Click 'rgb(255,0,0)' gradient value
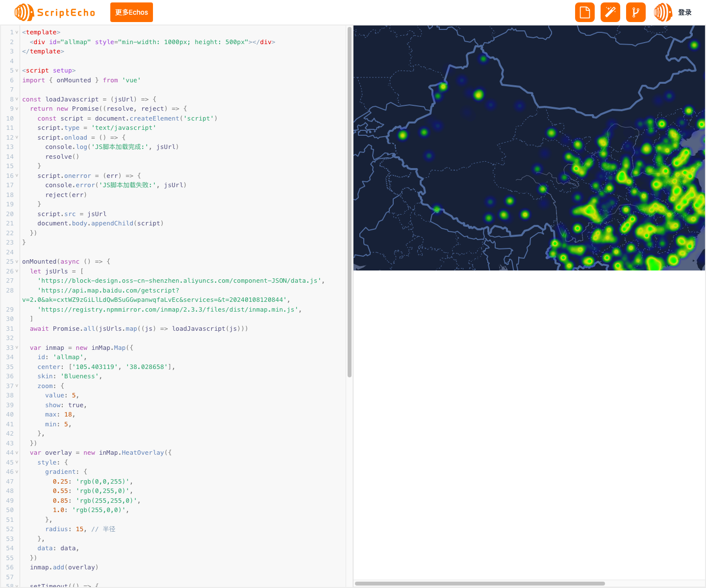Screen dimensions: 706x588 [x=99, y=510]
